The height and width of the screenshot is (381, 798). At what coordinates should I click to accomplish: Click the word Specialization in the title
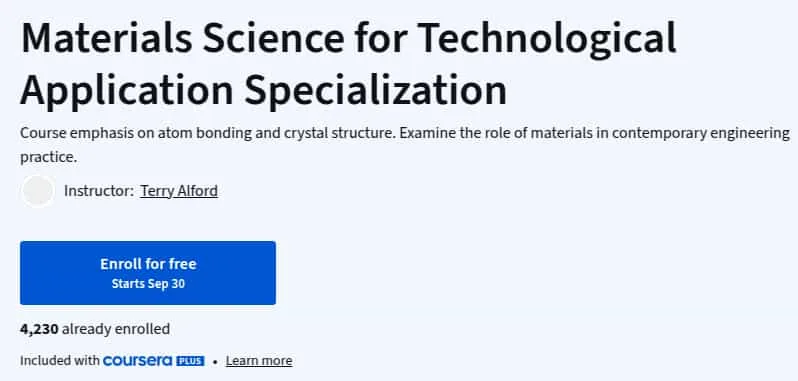376,91
